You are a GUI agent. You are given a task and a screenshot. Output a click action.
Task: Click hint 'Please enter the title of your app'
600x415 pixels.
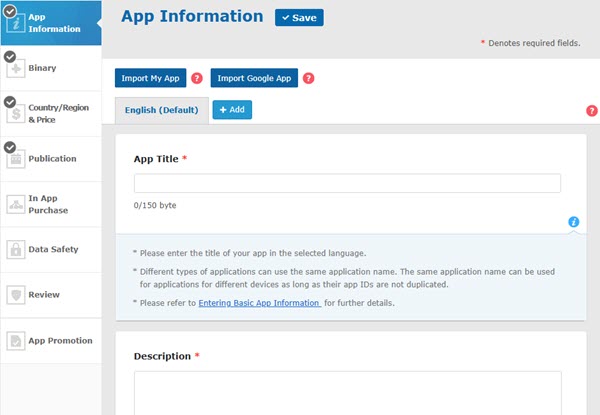(x=253, y=253)
